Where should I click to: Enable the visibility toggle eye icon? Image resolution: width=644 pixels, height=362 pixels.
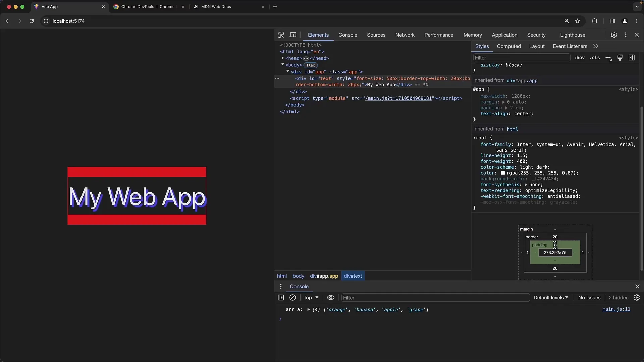(x=330, y=297)
